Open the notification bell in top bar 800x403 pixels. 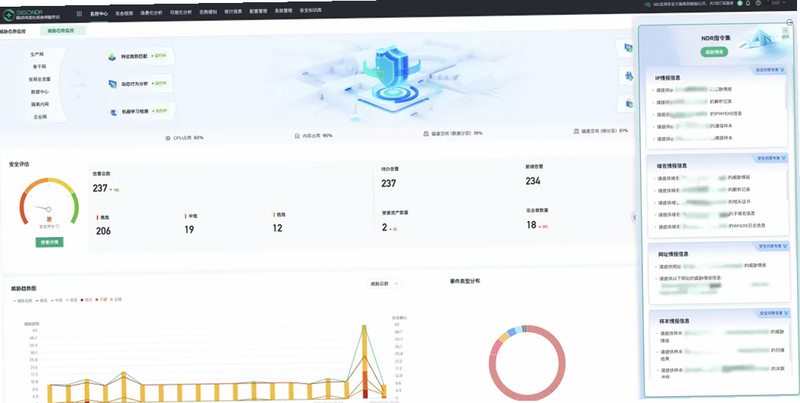click(748, 3)
